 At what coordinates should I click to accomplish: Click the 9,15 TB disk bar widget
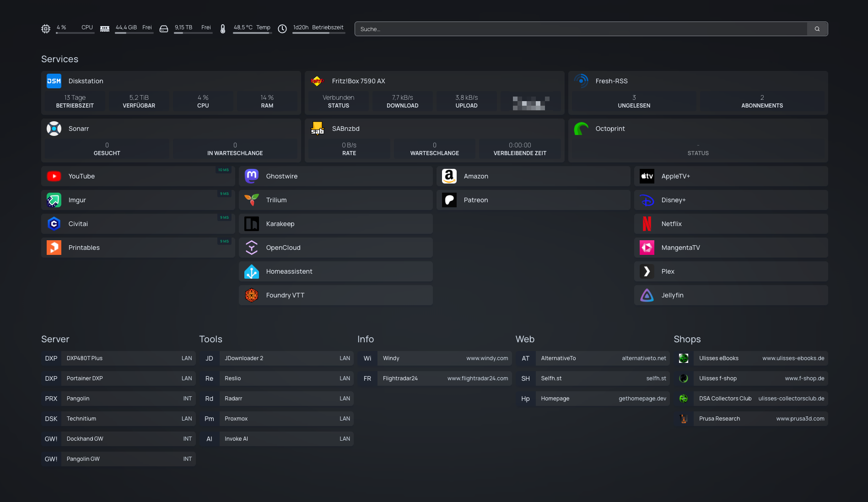click(x=186, y=29)
